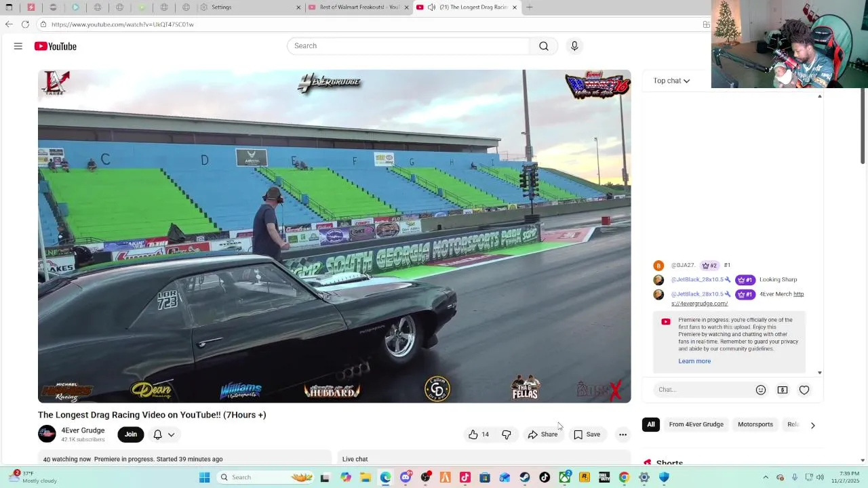
Task: Click the YouTube logo
Action: coord(56,46)
